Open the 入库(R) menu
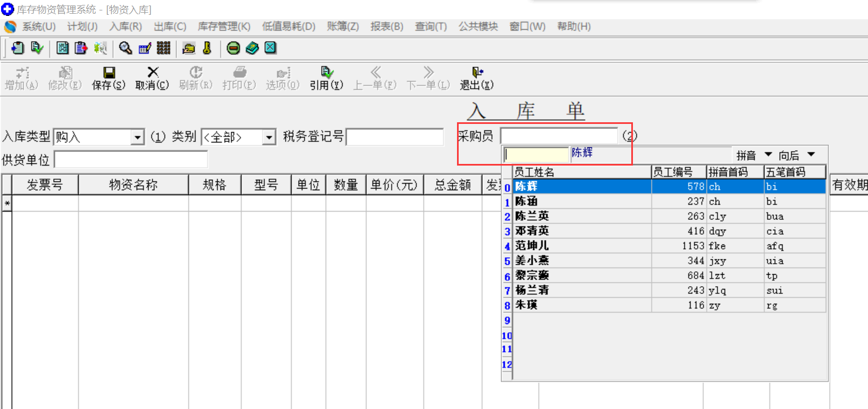868x409 pixels. click(x=125, y=26)
